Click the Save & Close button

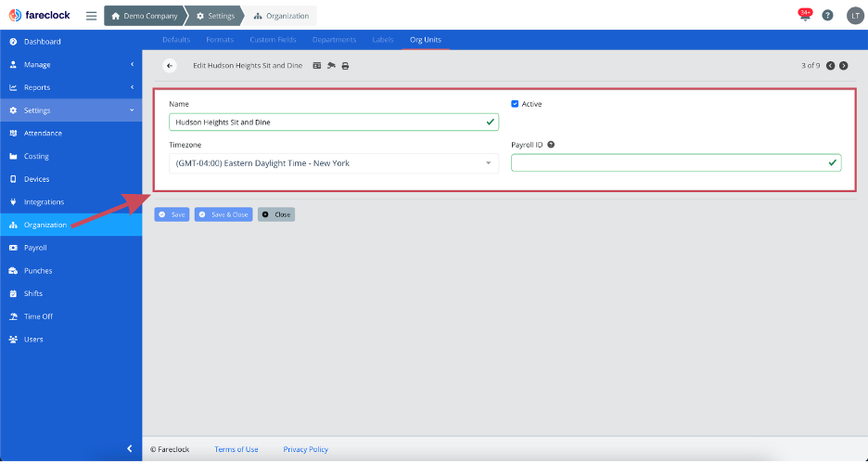223,214
